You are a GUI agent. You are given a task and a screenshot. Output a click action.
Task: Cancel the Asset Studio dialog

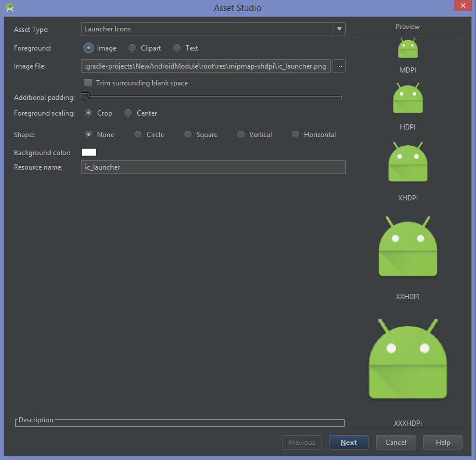click(x=395, y=442)
